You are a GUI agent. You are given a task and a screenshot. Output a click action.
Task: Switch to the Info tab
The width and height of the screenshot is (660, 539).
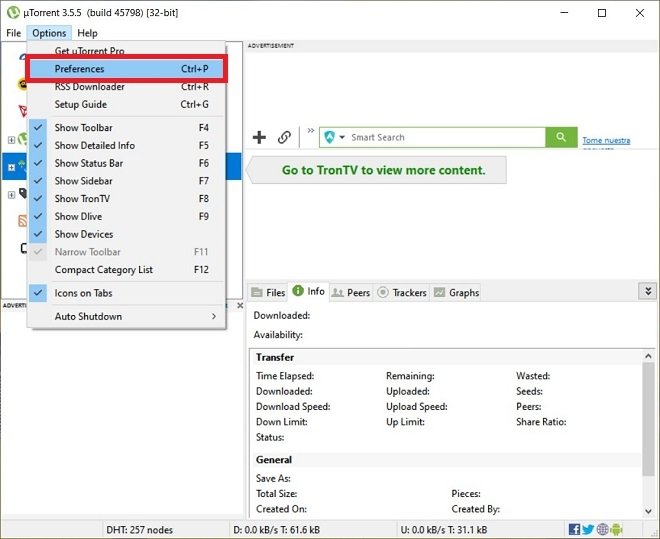tap(309, 291)
